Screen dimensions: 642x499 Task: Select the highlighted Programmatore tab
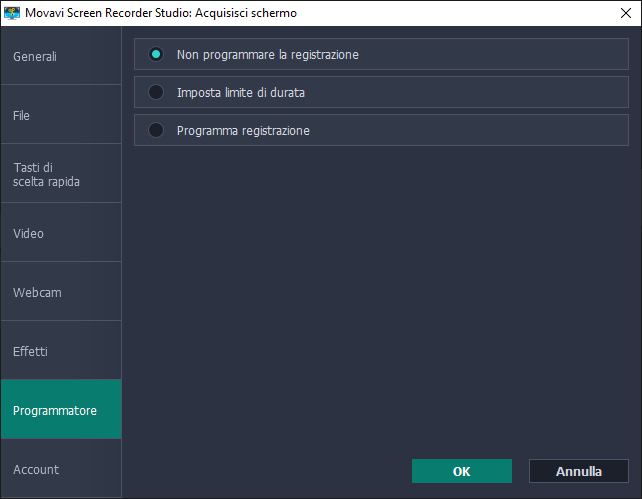(x=60, y=410)
